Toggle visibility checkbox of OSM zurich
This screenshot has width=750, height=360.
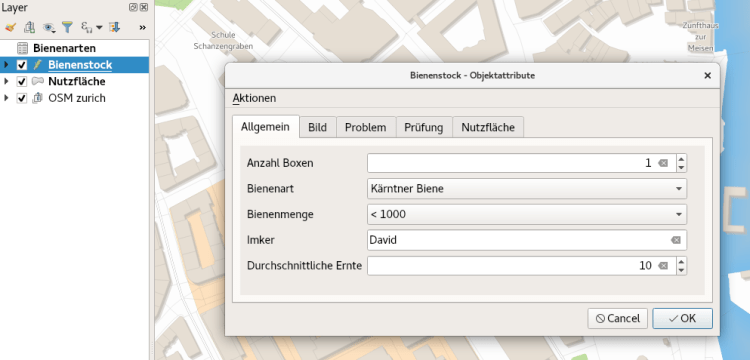pyautogui.click(x=22, y=98)
